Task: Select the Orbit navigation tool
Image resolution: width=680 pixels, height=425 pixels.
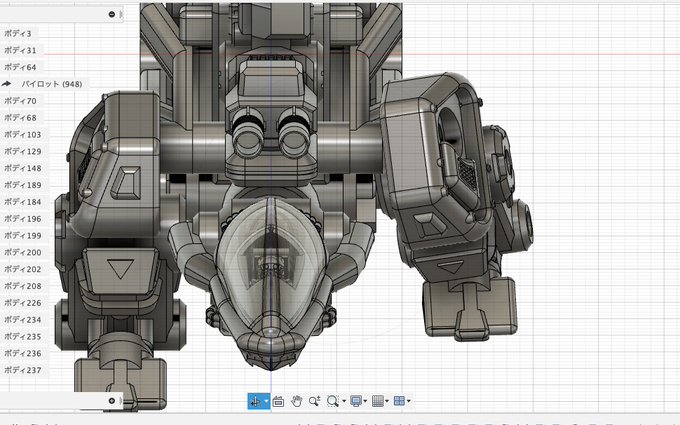Action: (x=255, y=402)
